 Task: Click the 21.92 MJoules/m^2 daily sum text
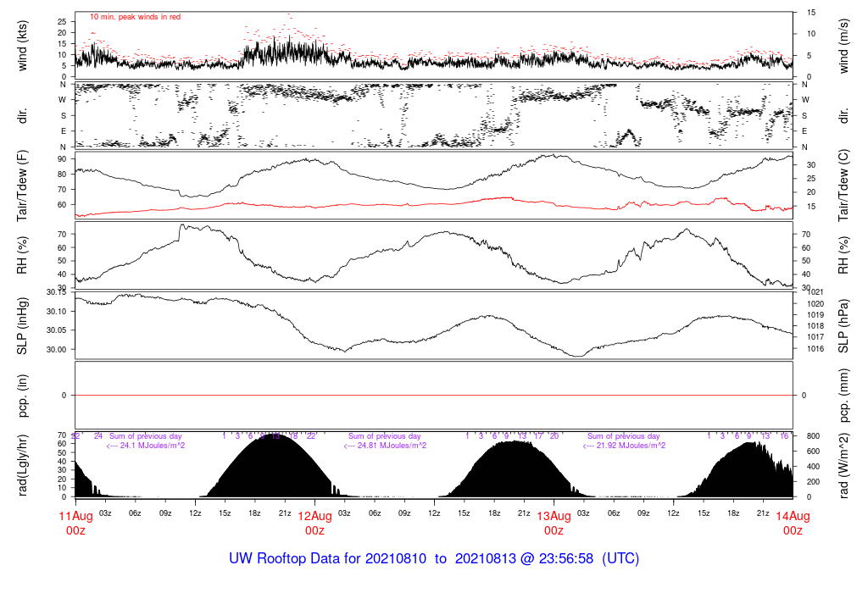tap(625, 446)
